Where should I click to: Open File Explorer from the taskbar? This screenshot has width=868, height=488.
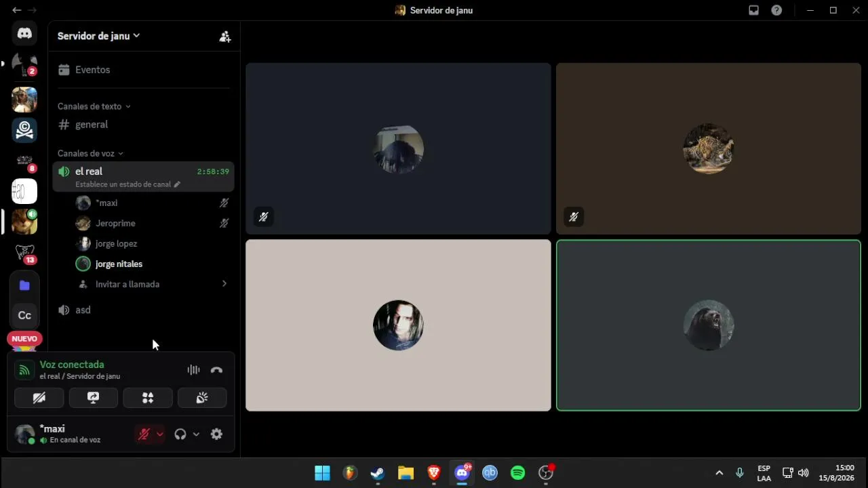406,473
